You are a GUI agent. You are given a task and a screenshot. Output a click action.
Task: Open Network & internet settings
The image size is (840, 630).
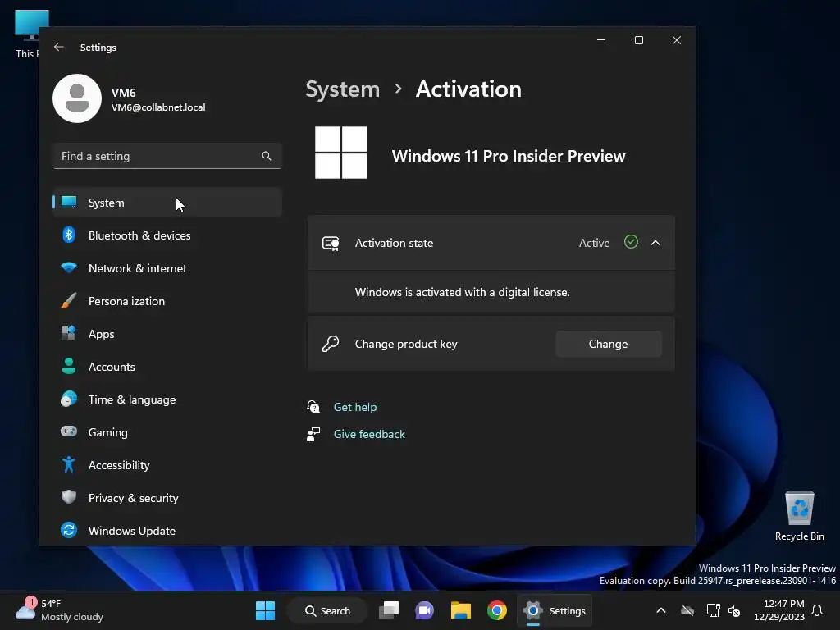pyautogui.click(x=167, y=268)
